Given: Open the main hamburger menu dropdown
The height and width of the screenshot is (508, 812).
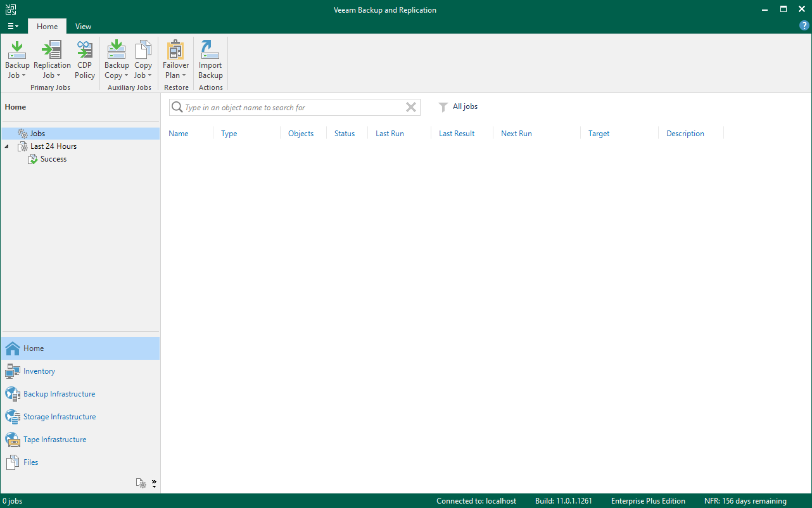Looking at the screenshot, I should point(13,27).
